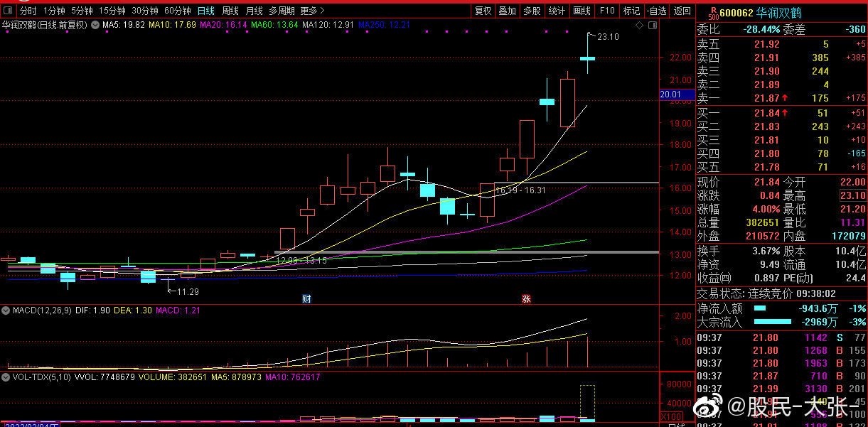Screen dimensions: 868x427
Task: Select the 60分钟 period tab
Action: tap(177, 11)
